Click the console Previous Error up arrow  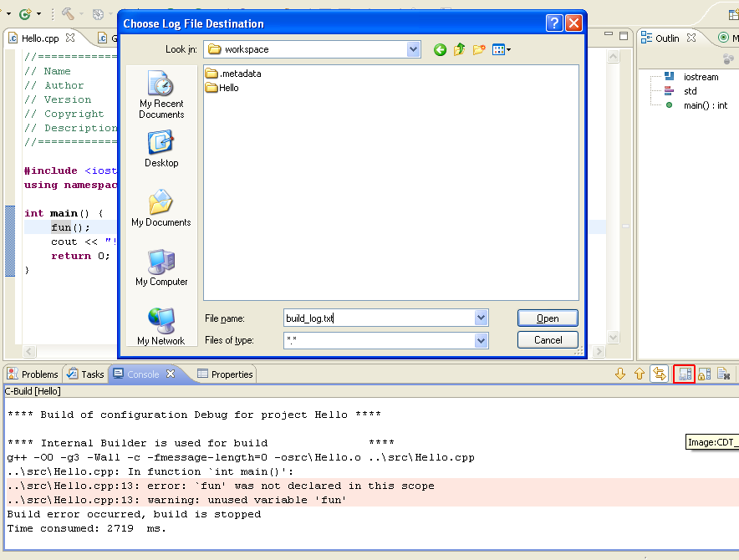click(x=639, y=374)
